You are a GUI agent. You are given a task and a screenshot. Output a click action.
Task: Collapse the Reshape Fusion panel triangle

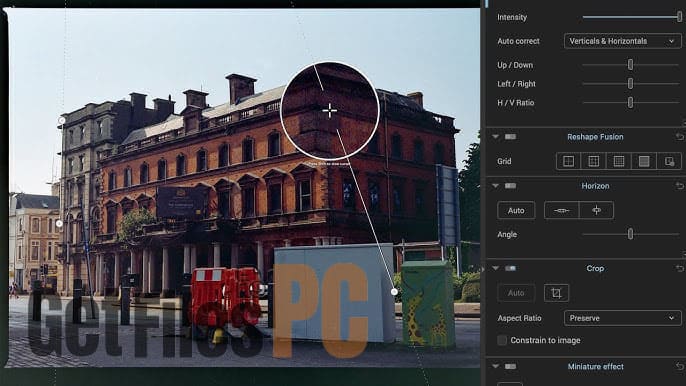(x=495, y=137)
